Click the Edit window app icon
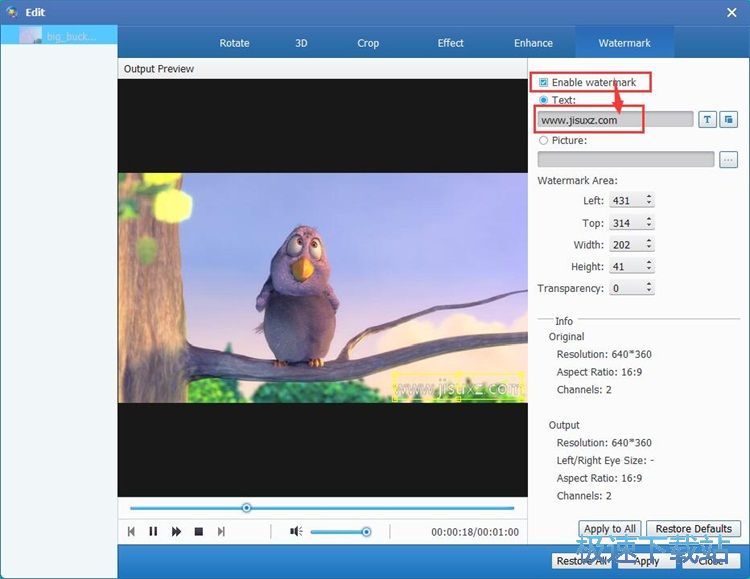The height and width of the screenshot is (579, 750). (x=12, y=12)
